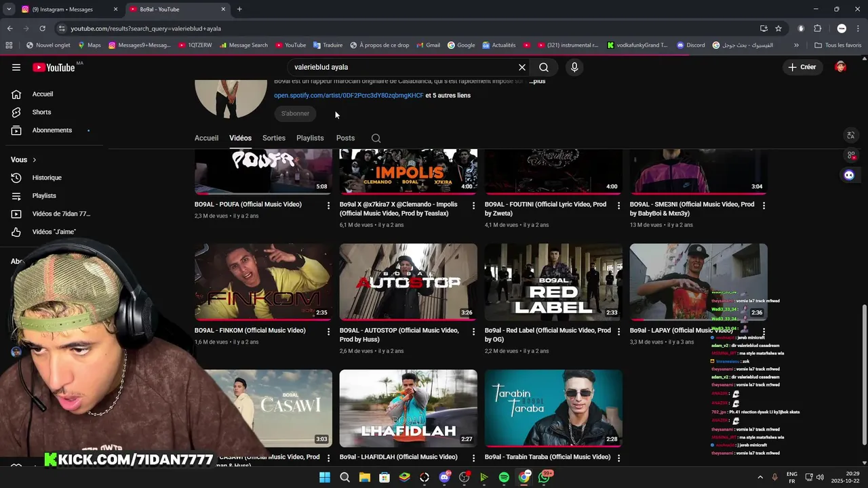Viewport: 868px width, 488px height.
Task: Switch to the channel Accueil tab
Action: (206, 138)
